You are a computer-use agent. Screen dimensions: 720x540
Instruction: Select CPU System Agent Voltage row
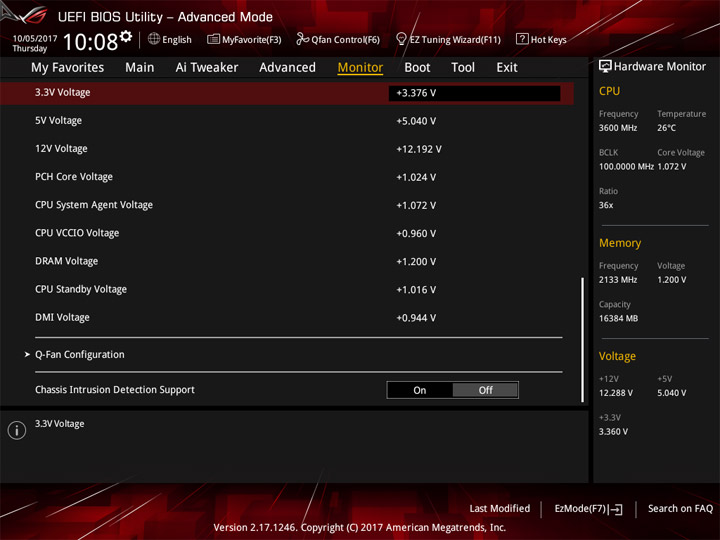pos(287,205)
